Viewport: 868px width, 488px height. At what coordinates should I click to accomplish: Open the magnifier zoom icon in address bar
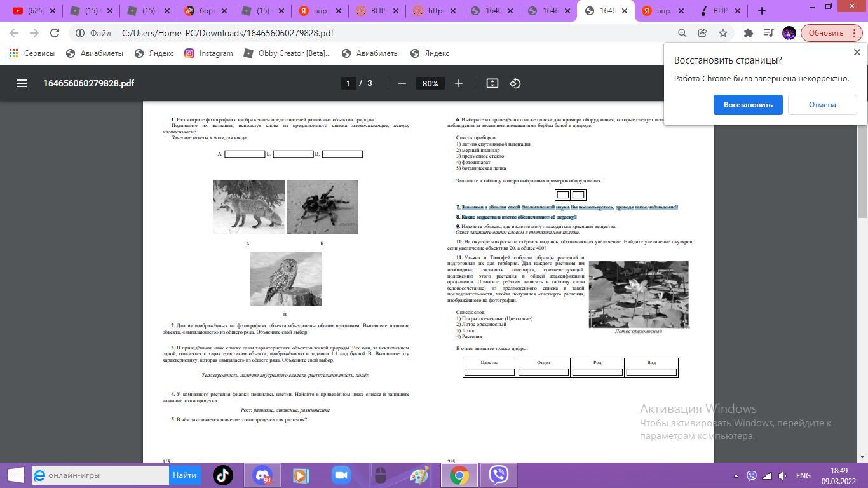(x=682, y=33)
